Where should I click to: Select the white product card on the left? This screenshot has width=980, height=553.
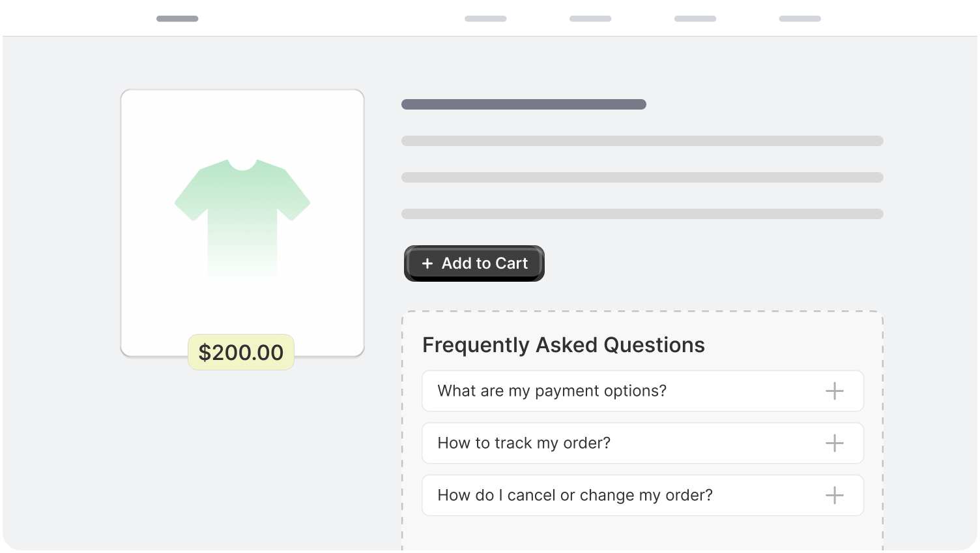pyautogui.click(x=242, y=222)
